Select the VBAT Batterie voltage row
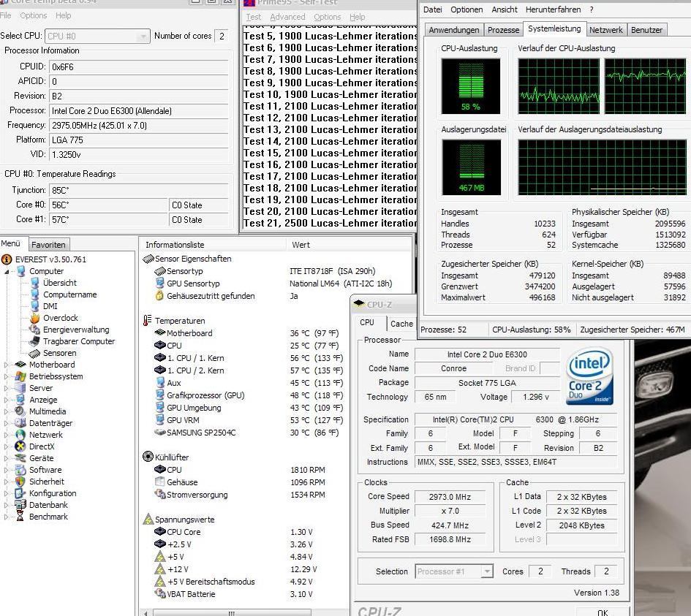The width and height of the screenshot is (691, 616). pyautogui.click(x=233, y=594)
